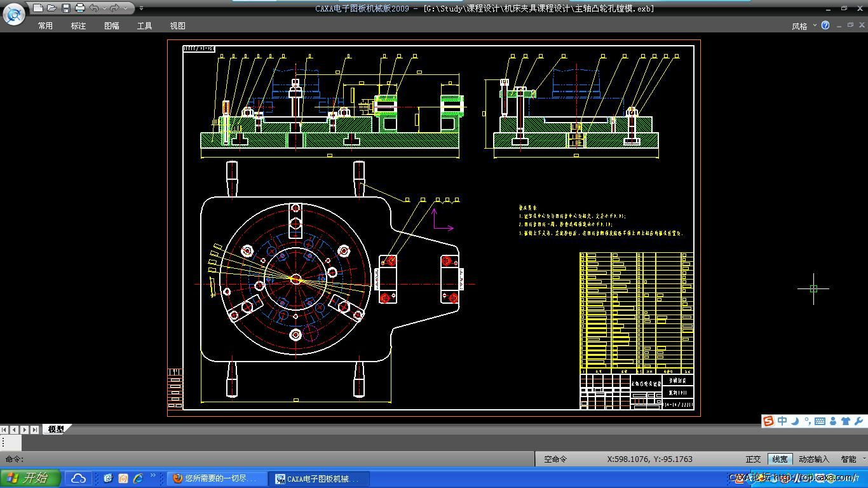
Task: Select the 模型 model sheet tab
Action: tap(56, 430)
